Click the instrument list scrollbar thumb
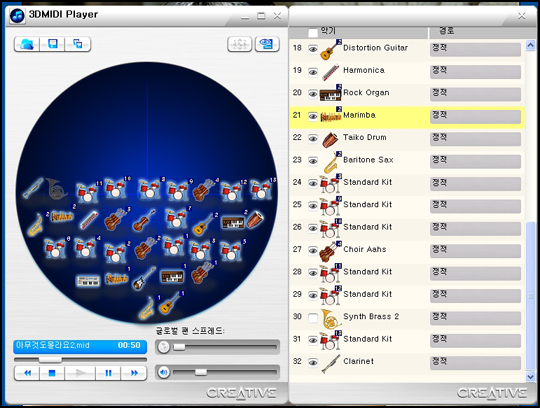 pyautogui.click(x=530, y=295)
